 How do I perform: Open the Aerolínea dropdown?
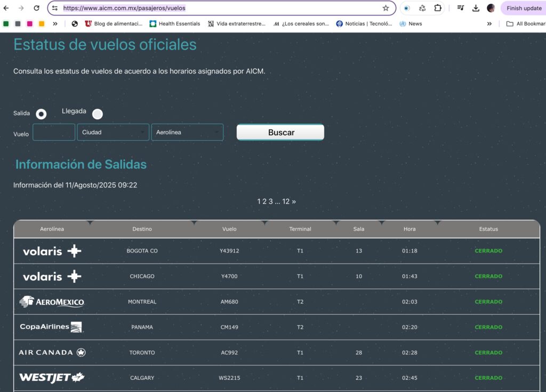[x=187, y=132]
